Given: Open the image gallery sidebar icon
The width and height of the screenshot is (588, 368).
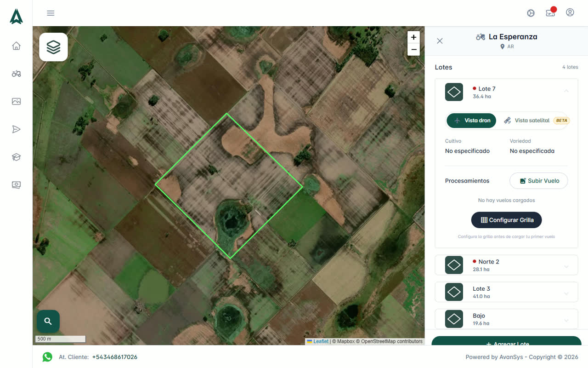Looking at the screenshot, I should click(x=17, y=101).
